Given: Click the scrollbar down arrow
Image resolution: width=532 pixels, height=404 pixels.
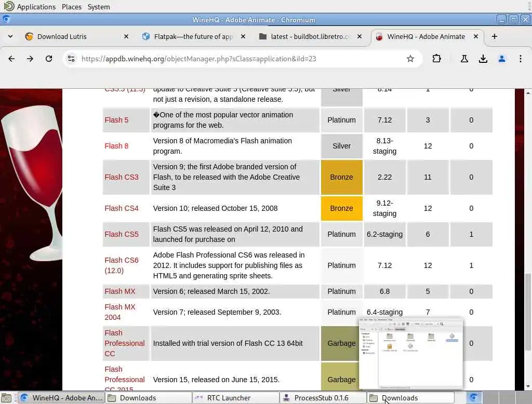Looking at the screenshot, I should click(528, 386).
